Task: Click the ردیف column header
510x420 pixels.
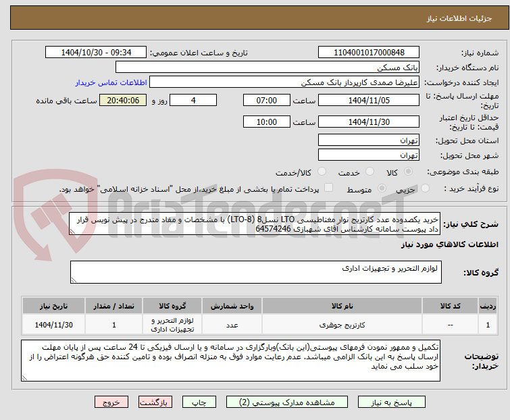Action: click(x=488, y=306)
